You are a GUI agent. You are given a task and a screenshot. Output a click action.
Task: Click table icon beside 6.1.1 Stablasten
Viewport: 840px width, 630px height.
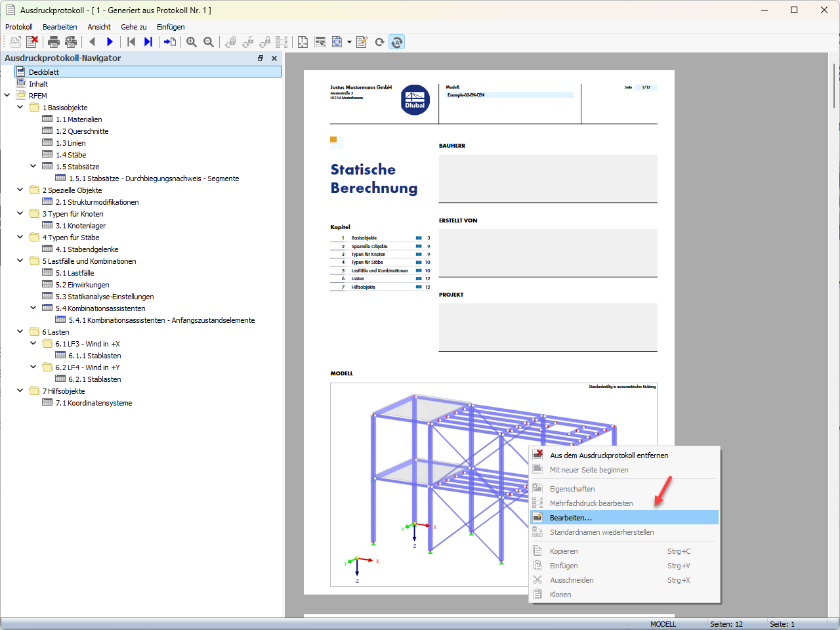pyautogui.click(x=60, y=355)
